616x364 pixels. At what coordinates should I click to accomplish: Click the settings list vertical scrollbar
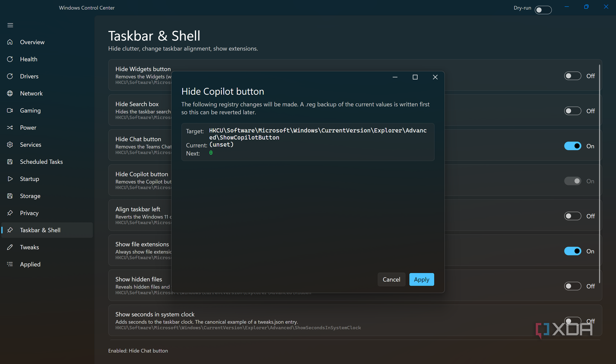(600, 173)
